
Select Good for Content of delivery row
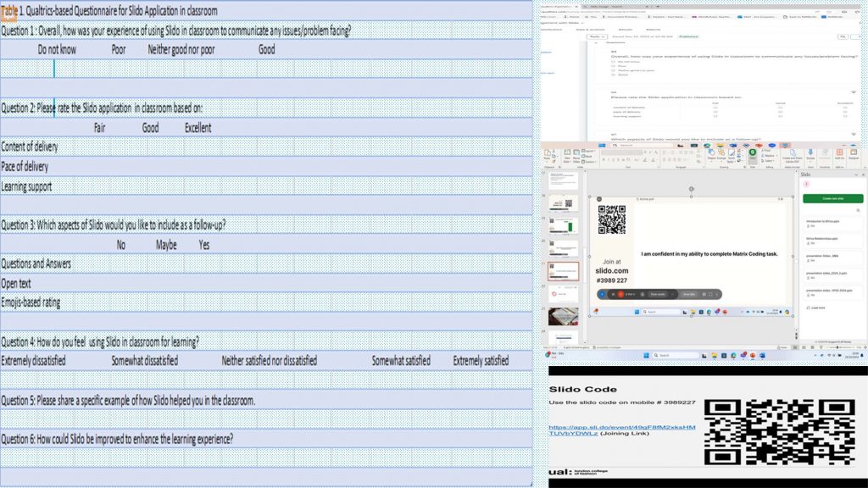point(780,108)
